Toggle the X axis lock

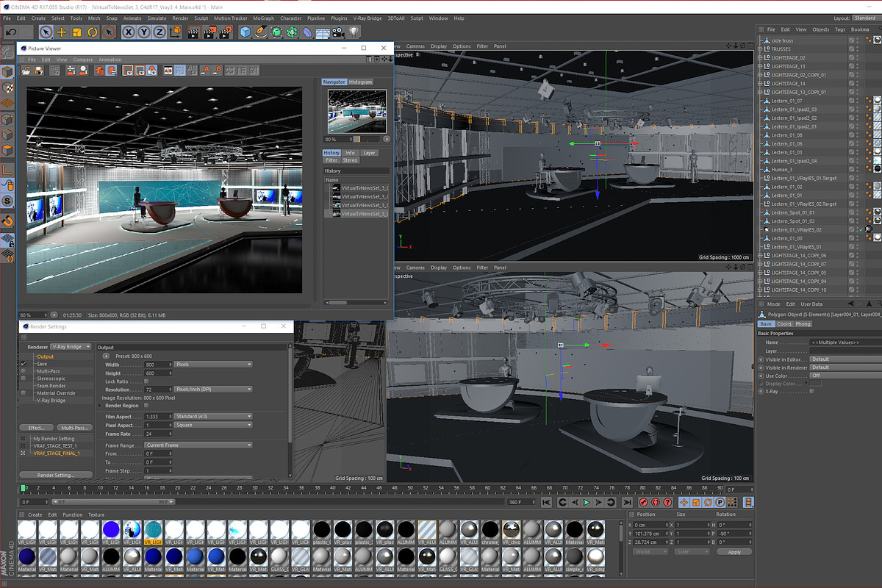pos(129,32)
